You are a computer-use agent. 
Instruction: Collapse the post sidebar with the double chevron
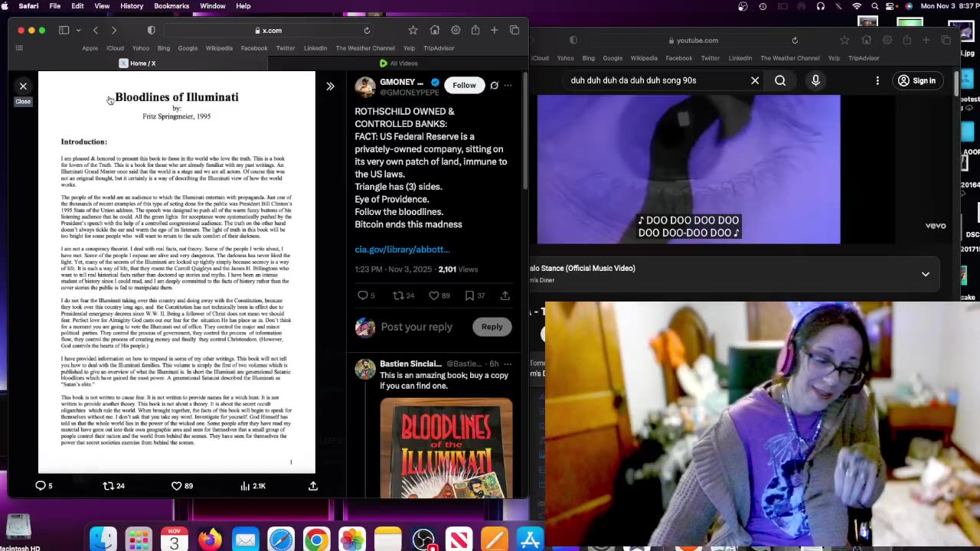[330, 86]
